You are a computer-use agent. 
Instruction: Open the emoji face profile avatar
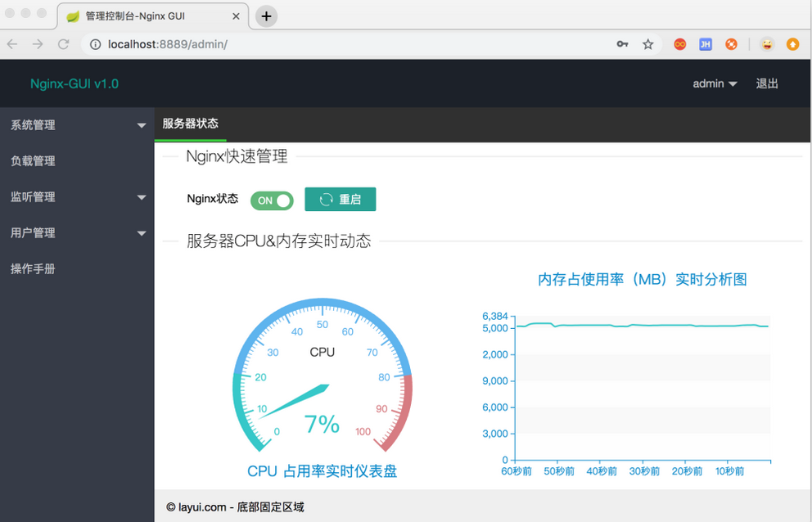point(767,44)
